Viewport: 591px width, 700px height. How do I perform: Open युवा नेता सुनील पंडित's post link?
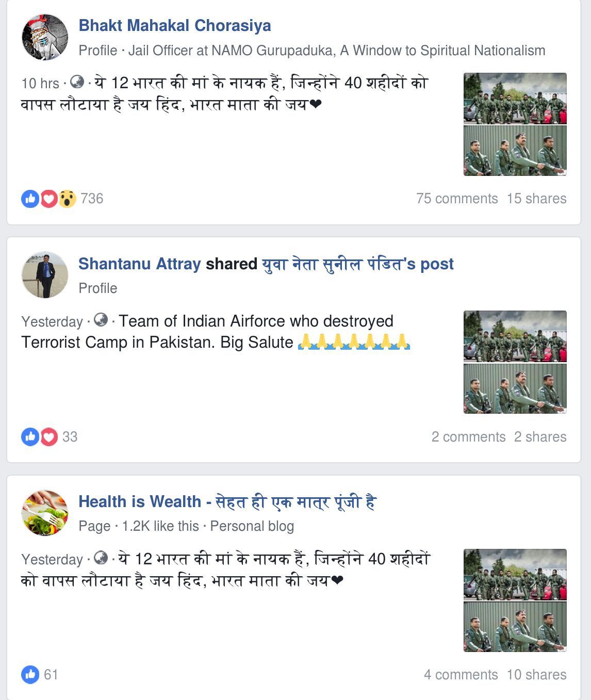coord(358,264)
